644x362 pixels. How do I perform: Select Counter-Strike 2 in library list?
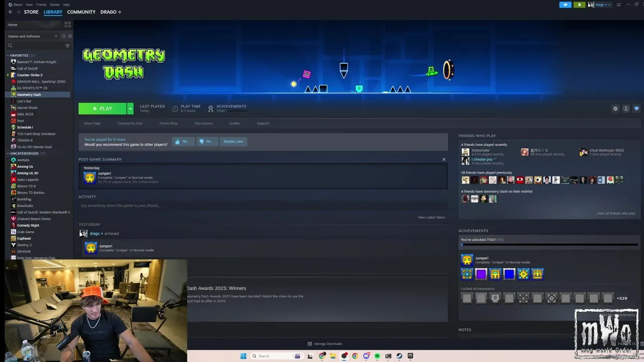[30, 75]
